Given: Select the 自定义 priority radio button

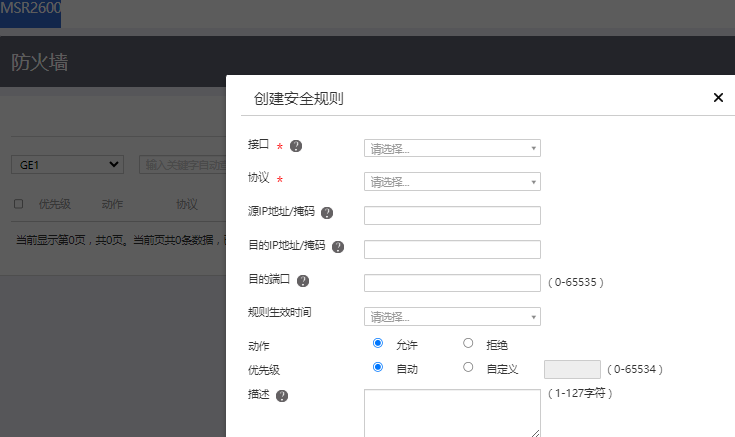Looking at the screenshot, I should [468, 367].
